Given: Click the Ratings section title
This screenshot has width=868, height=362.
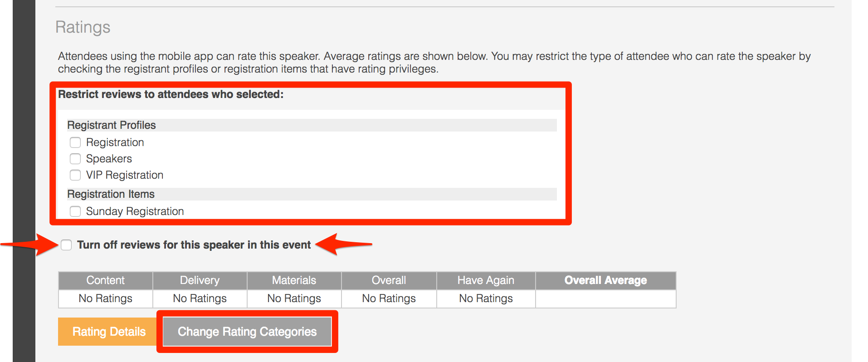Looking at the screenshot, I should click(x=83, y=27).
